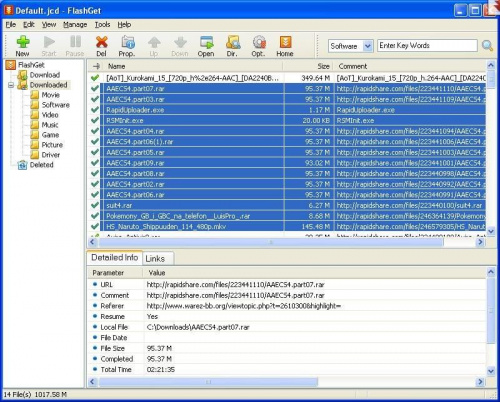The height and width of the screenshot is (402, 500).
Task: Collapse the Downloaded tree node
Action: pos(11,85)
